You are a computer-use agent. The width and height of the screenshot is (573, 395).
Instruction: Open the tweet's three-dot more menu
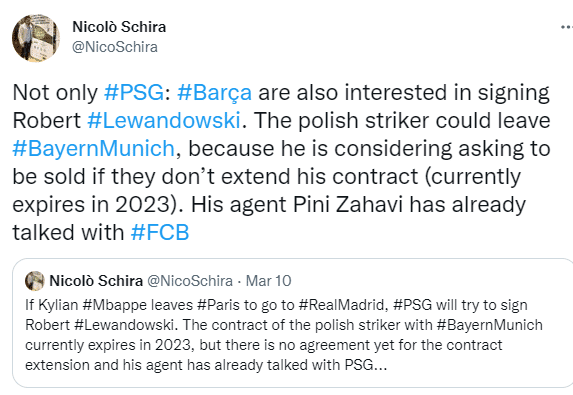(567, 27)
